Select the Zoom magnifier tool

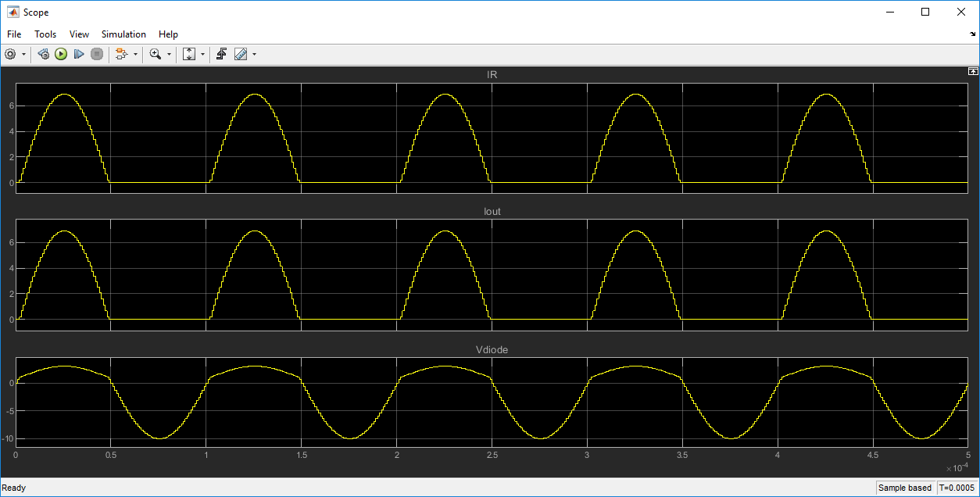[156, 54]
